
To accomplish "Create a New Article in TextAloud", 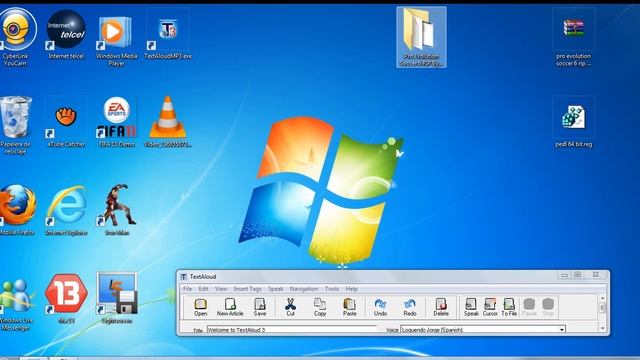I will 230,307.
